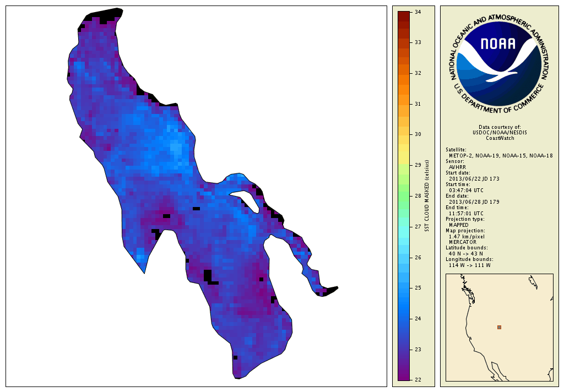This screenshot has width=564, height=392.
Task: Click the color scale value 26
Action: pyautogui.click(x=418, y=258)
